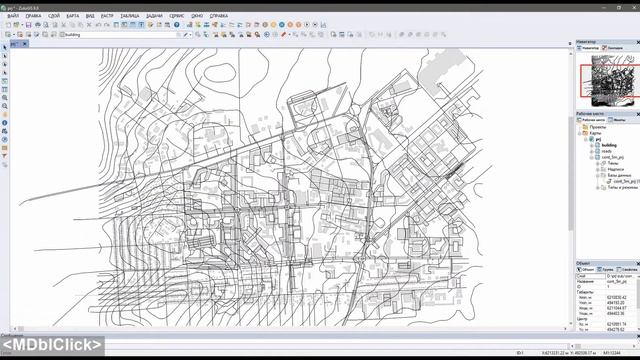This screenshot has height=360, width=640.
Task: Toggle visibility checkbox of roads layer
Action: pos(598,151)
